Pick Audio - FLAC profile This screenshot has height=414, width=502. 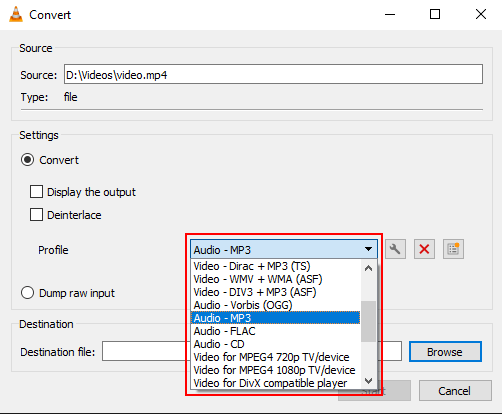(x=275, y=331)
